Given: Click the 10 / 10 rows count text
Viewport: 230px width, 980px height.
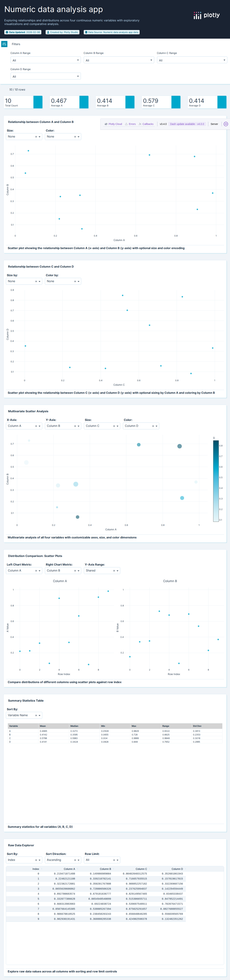Looking at the screenshot, I should click(17, 90).
